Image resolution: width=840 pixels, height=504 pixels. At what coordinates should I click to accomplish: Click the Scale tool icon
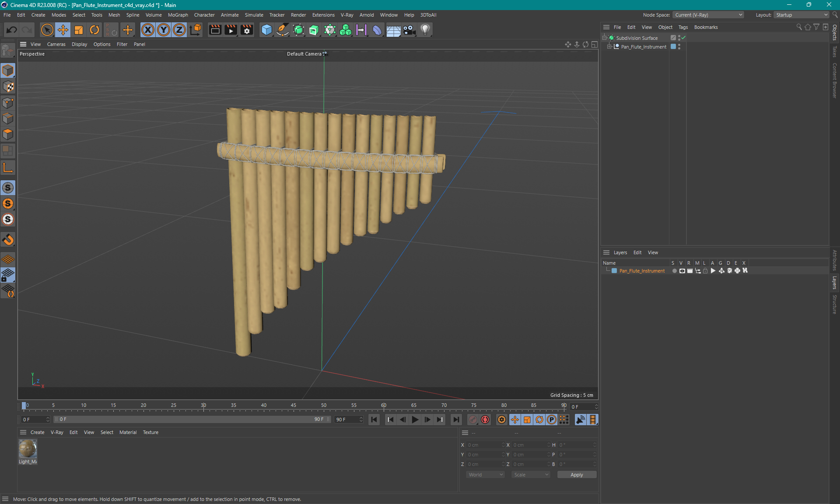[79, 30]
